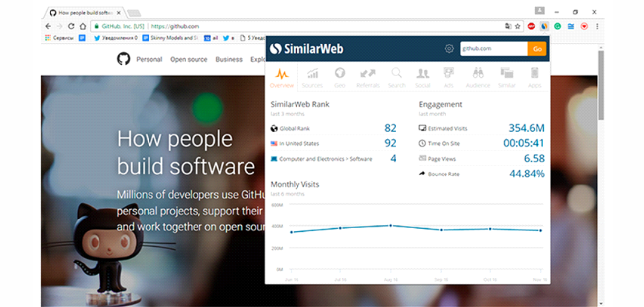Click the orange Go button
644x307 pixels.
[537, 48]
